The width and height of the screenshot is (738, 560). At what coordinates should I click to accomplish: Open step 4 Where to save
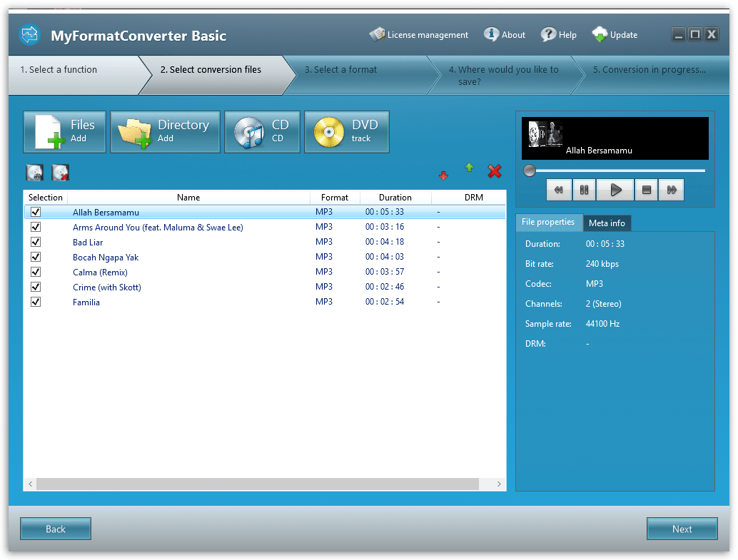click(x=505, y=76)
